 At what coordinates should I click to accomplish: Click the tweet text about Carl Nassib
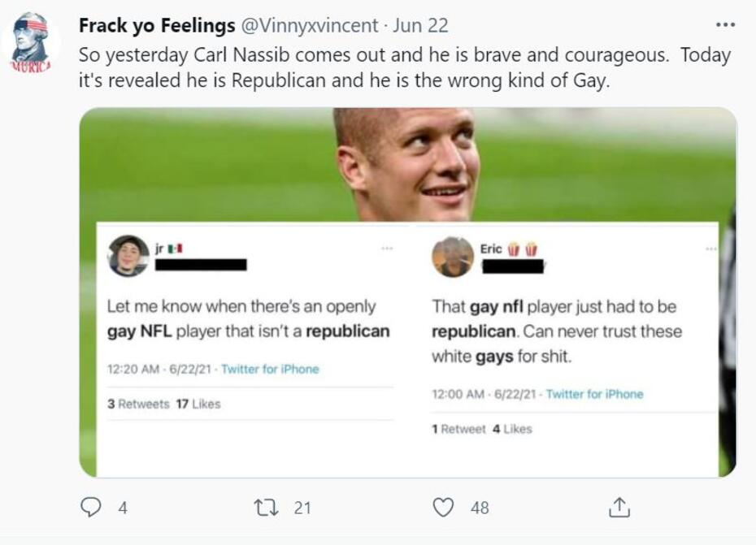click(404, 69)
